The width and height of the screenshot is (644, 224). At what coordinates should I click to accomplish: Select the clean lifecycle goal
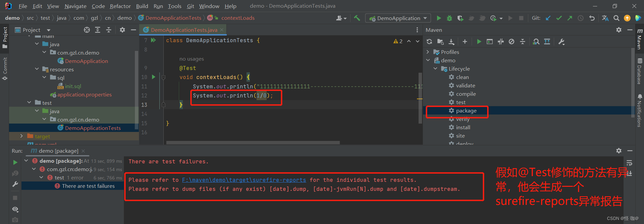(462, 77)
